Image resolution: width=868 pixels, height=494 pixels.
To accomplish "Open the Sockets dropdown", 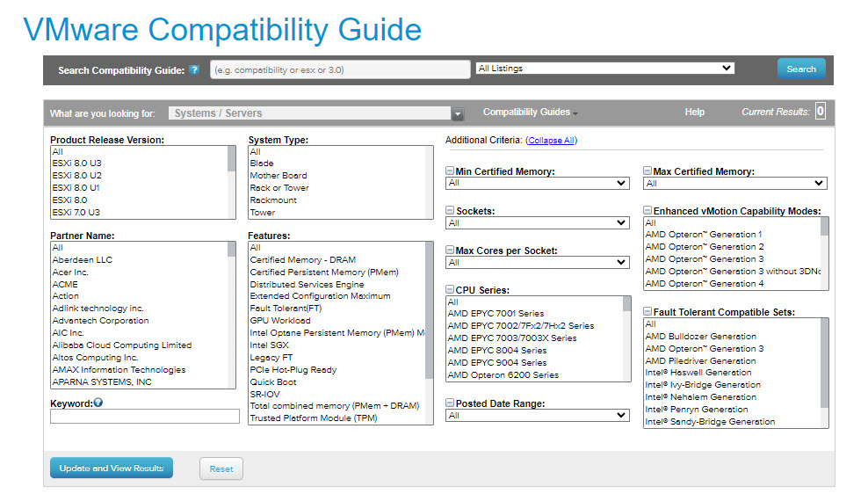I will tap(537, 222).
